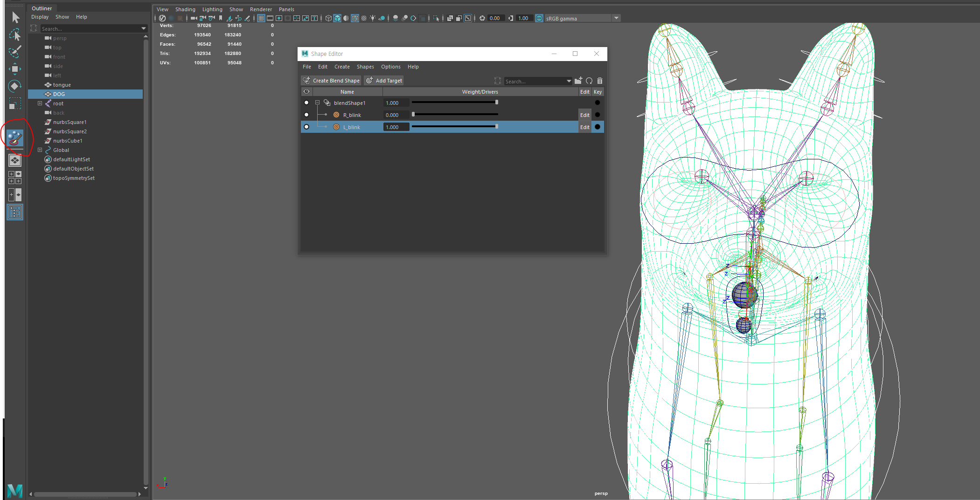Viewport: 980px width, 500px height.
Task: Click Create Blend Shape button
Action: pyautogui.click(x=332, y=81)
